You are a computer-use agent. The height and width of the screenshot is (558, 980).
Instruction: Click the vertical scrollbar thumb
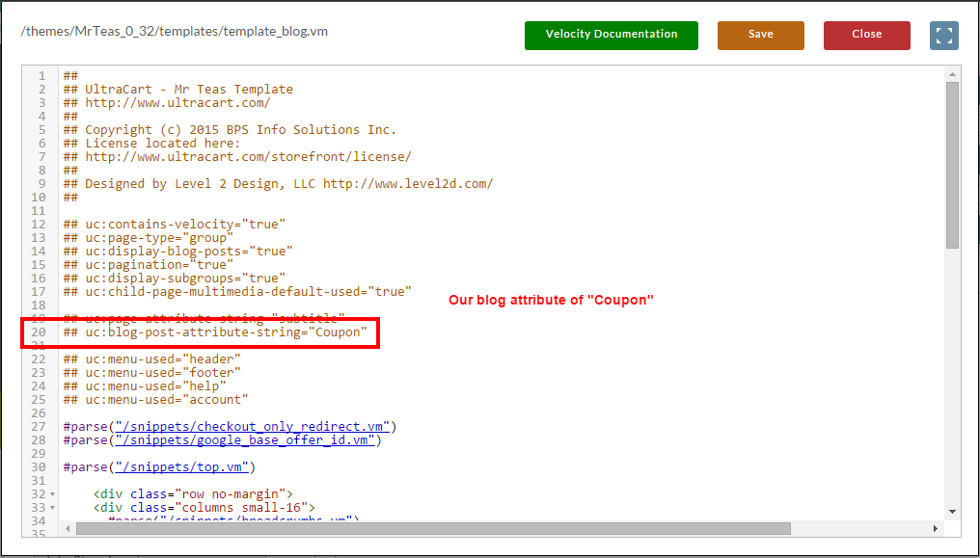pos(952,165)
